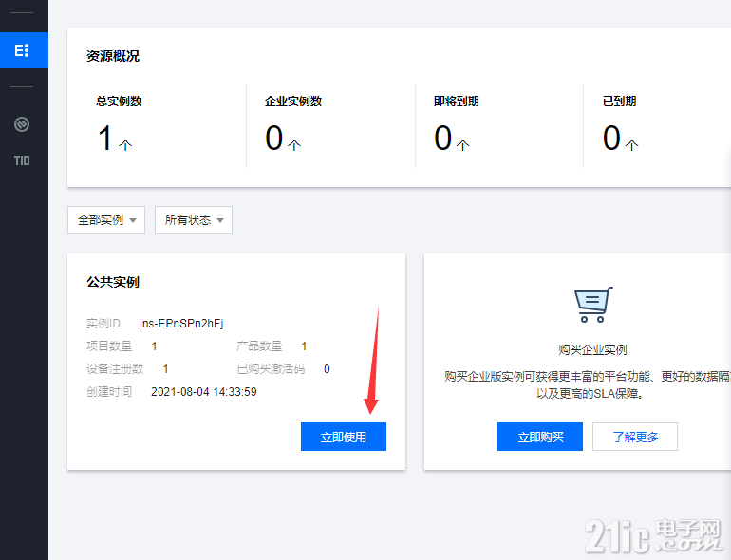
Task: Click the 创建时间 label
Action: [109, 392]
